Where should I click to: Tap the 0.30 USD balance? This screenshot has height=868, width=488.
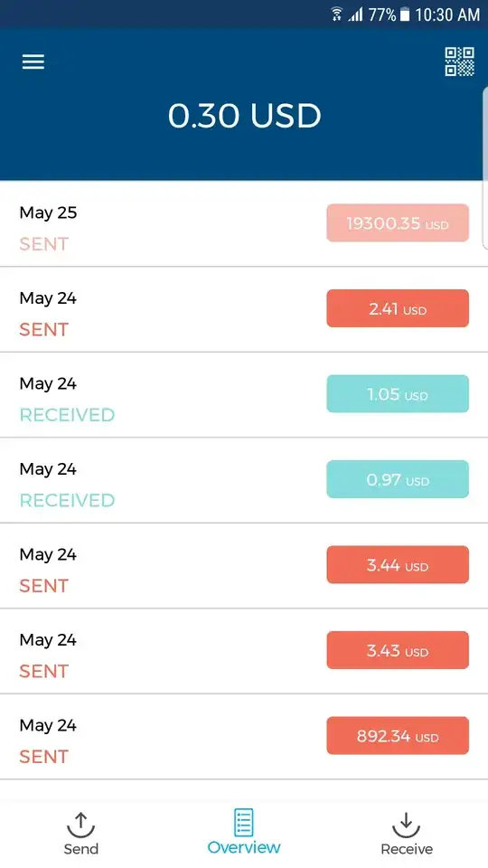point(244,116)
